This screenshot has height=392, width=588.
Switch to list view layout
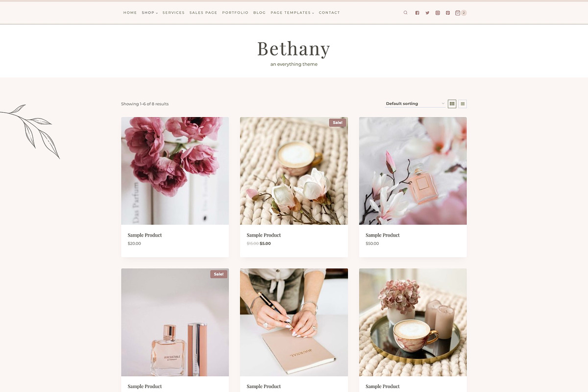[463, 104]
